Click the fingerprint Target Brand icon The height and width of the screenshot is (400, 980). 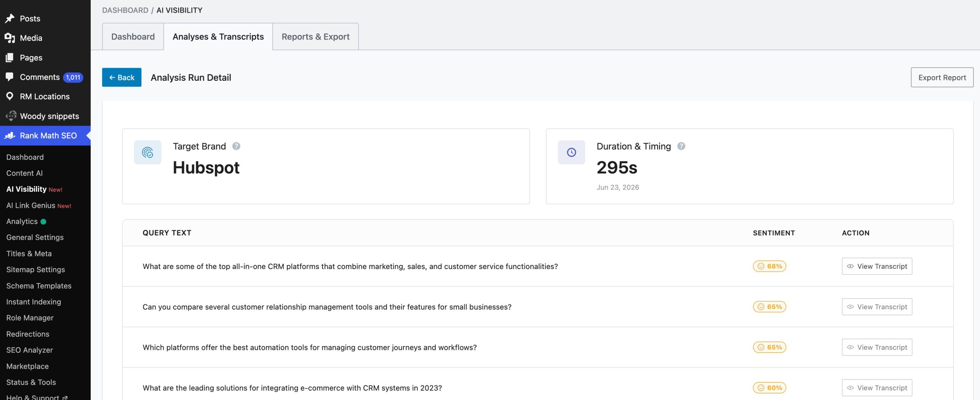(x=147, y=152)
